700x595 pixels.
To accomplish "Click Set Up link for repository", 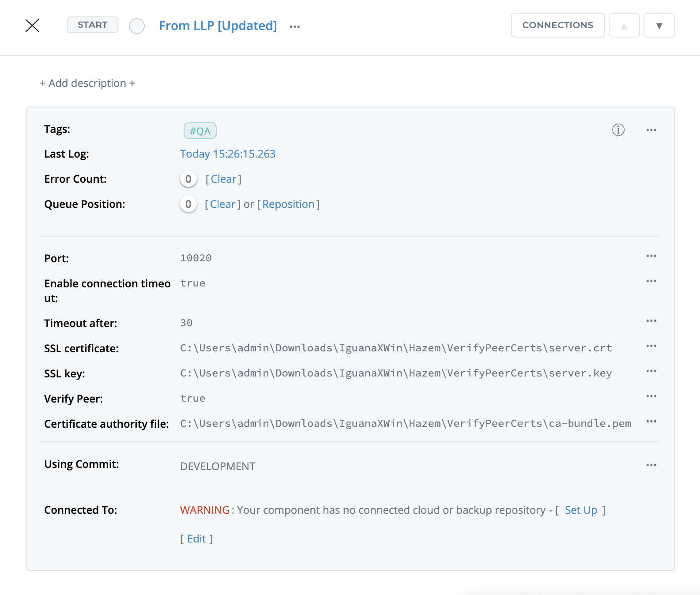I will (x=581, y=510).
